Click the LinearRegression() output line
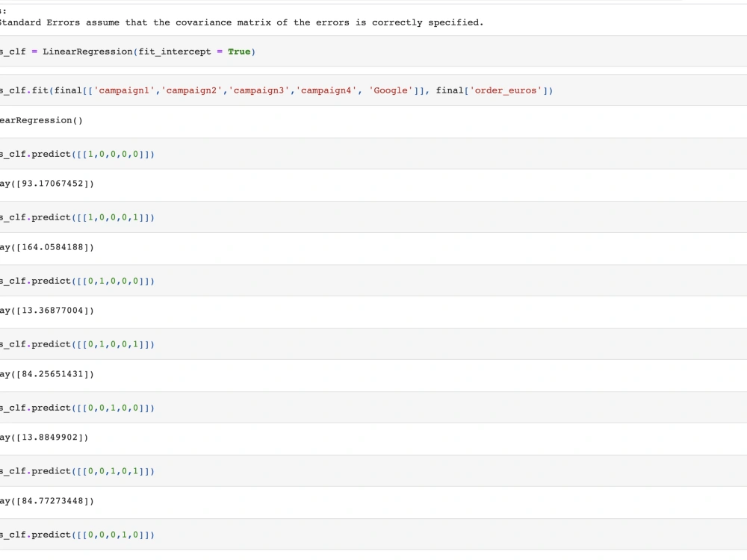This screenshot has height=560, width=747. [41, 120]
